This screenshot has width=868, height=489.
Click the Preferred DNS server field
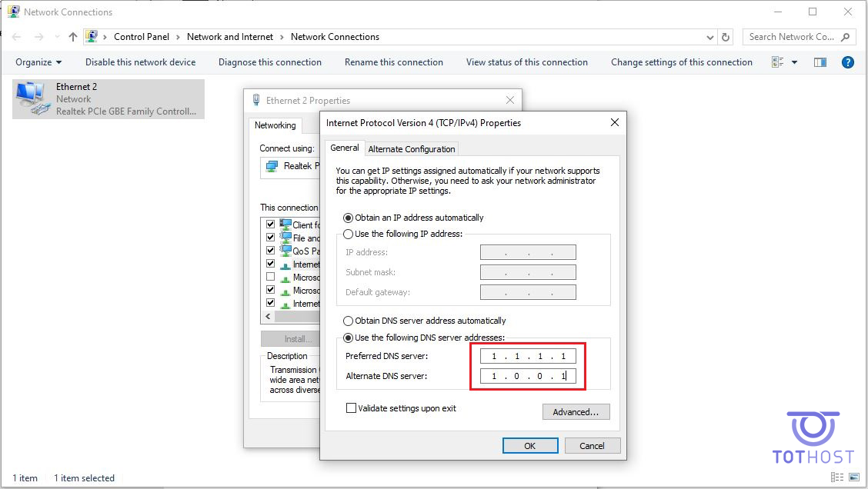click(x=528, y=356)
